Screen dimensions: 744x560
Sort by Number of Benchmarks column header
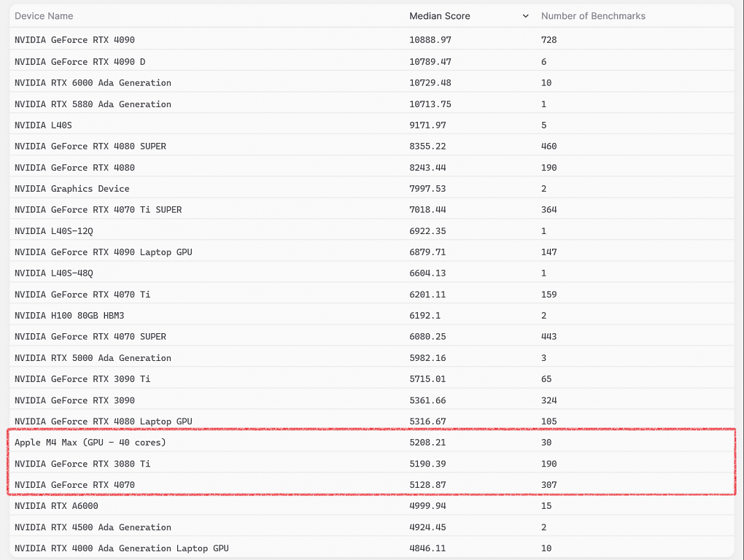click(593, 16)
